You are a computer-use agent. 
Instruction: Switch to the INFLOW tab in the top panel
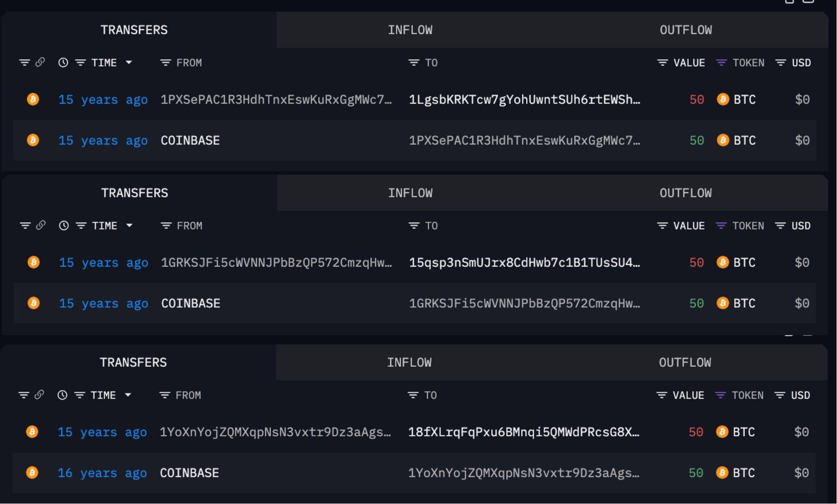click(x=410, y=30)
